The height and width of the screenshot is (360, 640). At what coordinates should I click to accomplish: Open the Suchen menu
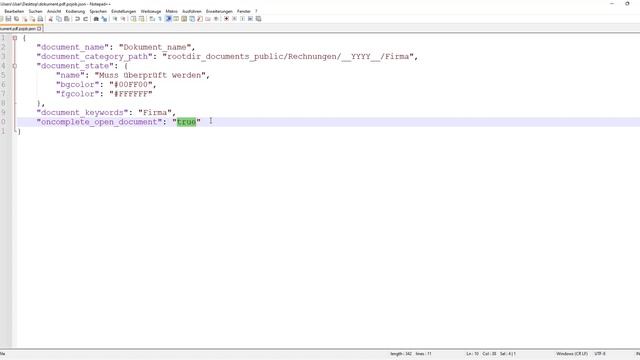[x=36, y=11]
